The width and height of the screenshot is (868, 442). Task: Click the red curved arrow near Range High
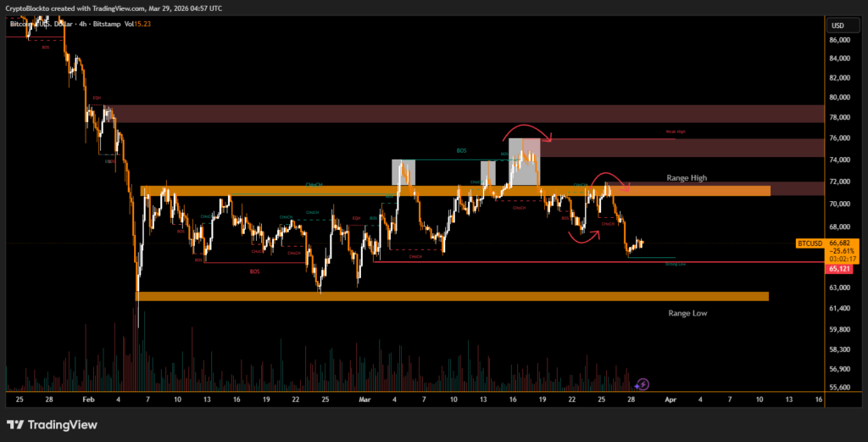[608, 176]
